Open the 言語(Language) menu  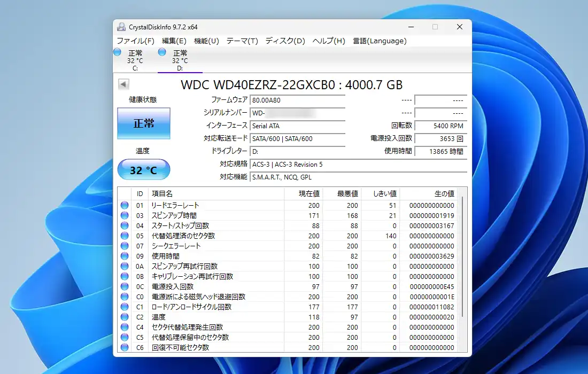(380, 41)
